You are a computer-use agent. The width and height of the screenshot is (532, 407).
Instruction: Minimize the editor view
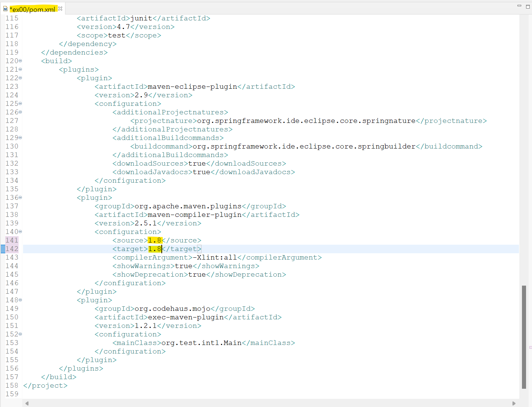coord(519,6)
